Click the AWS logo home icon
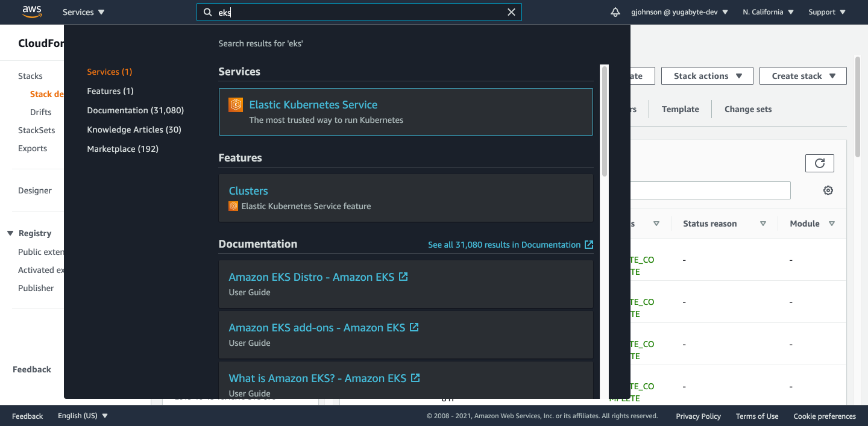 tap(31, 11)
